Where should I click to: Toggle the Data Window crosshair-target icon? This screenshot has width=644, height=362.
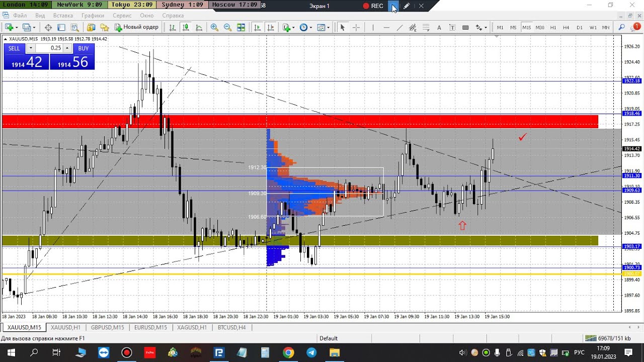(48, 27)
